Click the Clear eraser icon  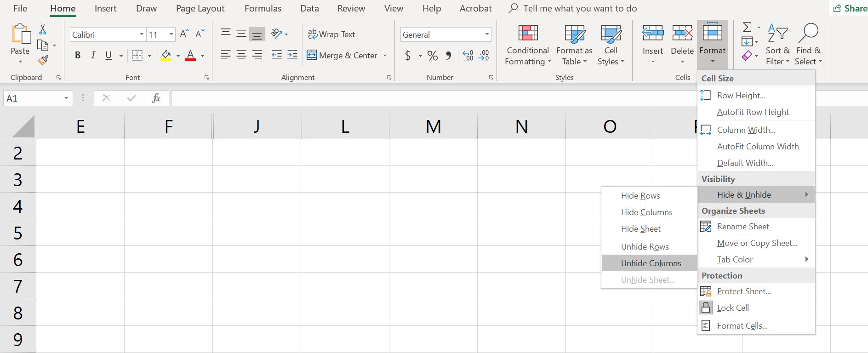click(747, 56)
